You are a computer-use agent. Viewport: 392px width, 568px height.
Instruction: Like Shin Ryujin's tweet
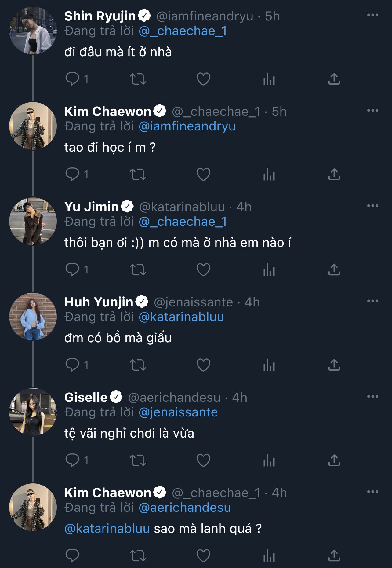click(203, 79)
